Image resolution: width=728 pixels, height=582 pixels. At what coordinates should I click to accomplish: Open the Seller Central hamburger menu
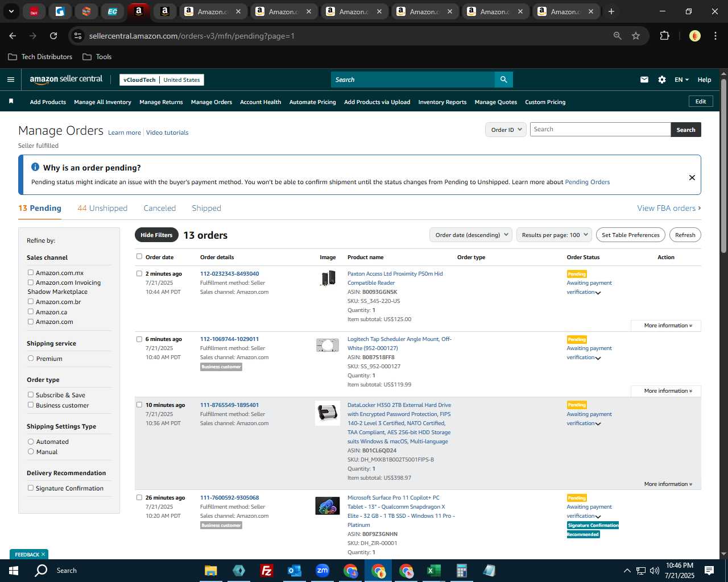point(11,80)
